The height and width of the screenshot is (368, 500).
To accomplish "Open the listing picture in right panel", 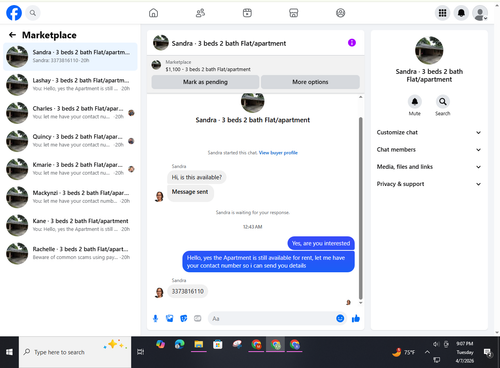I will pos(429,50).
